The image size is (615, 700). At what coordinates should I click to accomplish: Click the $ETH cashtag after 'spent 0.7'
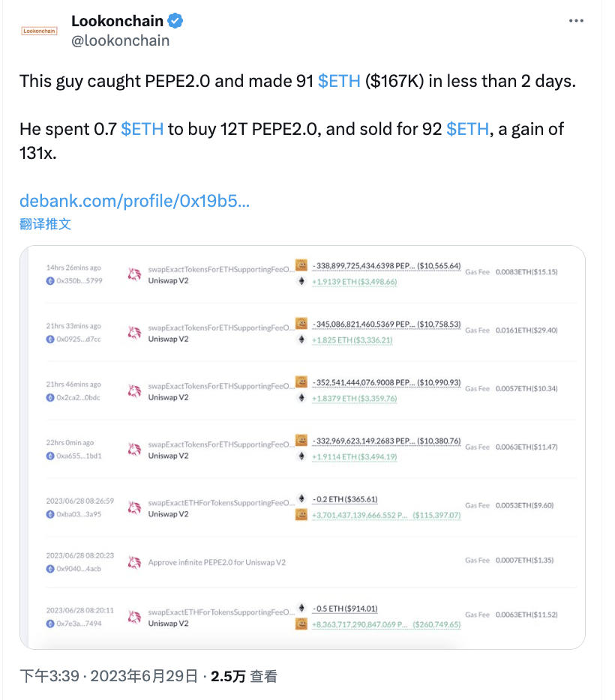click(x=142, y=128)
